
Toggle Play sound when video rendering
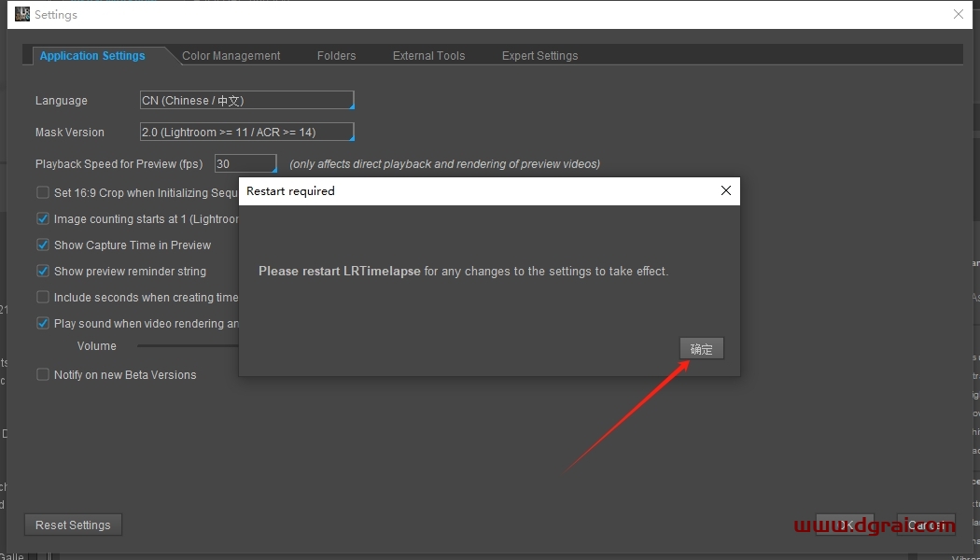click(43, 324)
